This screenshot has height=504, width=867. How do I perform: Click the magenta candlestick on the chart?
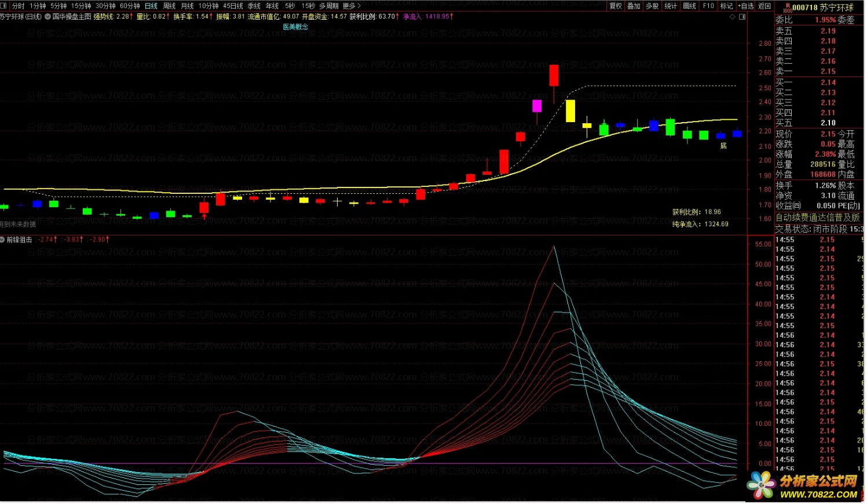point(537,106)
